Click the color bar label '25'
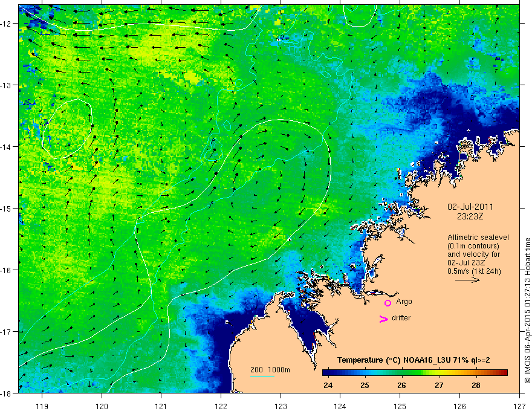The height and width of the screenshot is (411, 532). 365,385
